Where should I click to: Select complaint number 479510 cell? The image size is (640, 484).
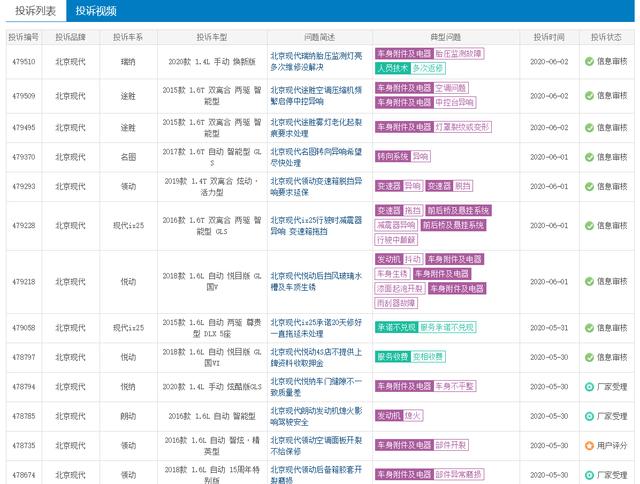coord(24,62)
